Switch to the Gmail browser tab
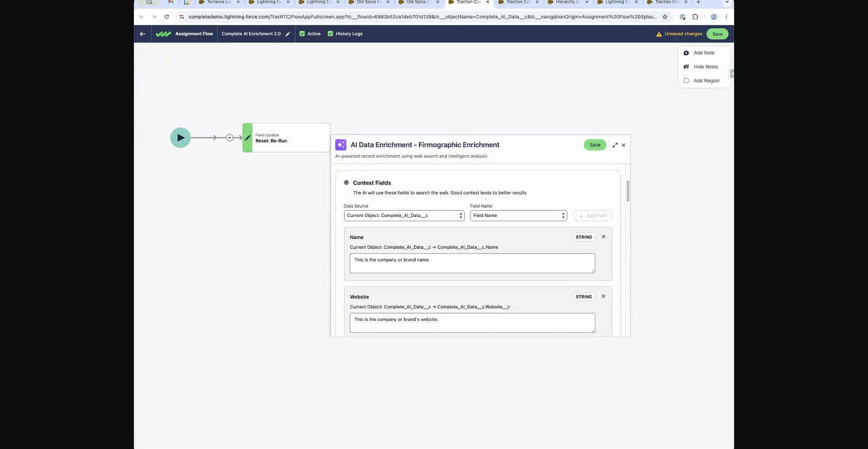868x449 pixels. tap(171, 2)
